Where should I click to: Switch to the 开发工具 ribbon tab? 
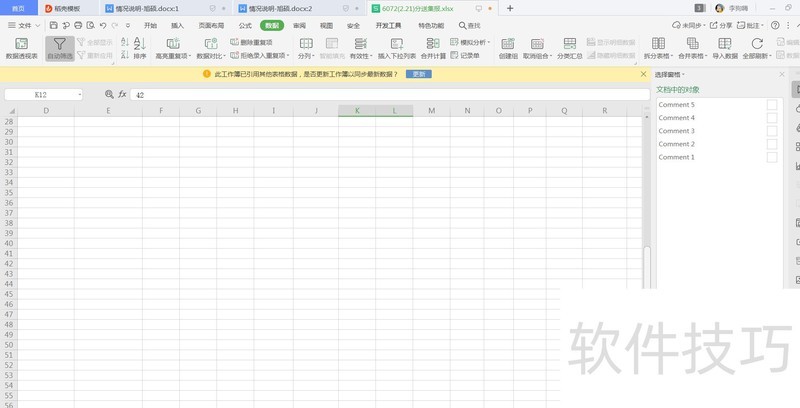pyautogui.click(x=388, y=25)
